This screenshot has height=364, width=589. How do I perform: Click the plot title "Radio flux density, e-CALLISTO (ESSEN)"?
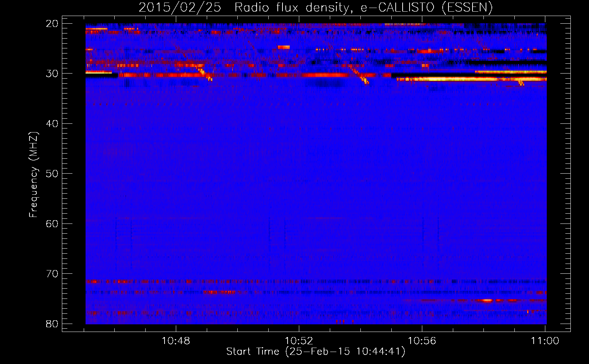click(x=363, y=8)
